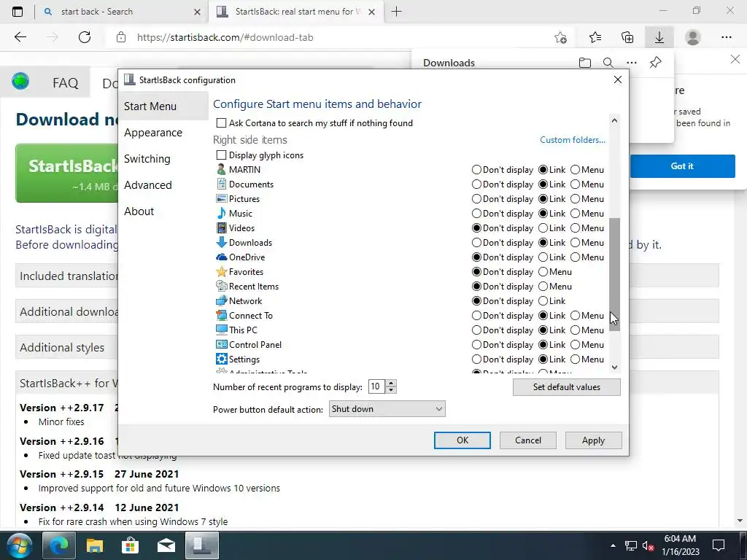Screen dimensions: 747x560
Task: Click the Settings gear icon in list
Action: pos(221,359)
